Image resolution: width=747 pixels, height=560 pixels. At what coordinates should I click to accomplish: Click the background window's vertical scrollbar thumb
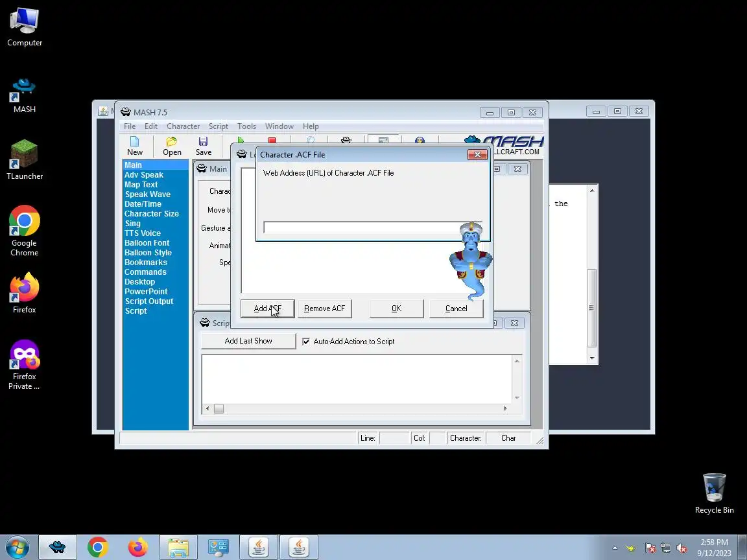[591, 308]
